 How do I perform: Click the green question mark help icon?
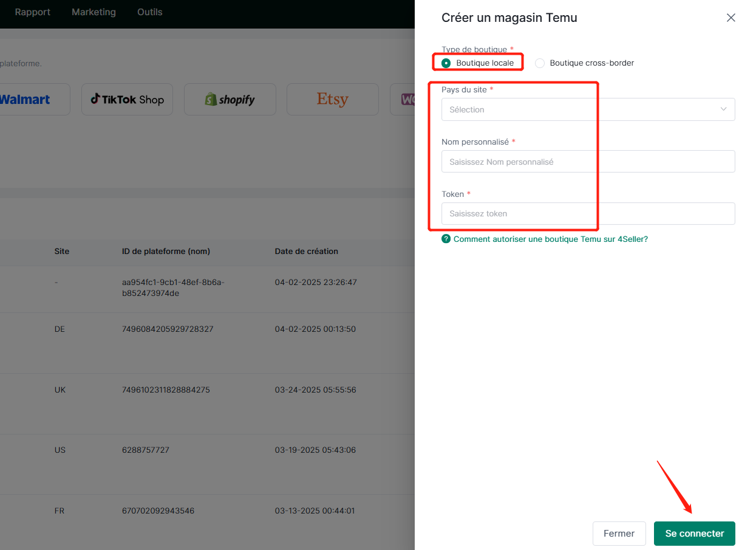click(x=446, y=239)
